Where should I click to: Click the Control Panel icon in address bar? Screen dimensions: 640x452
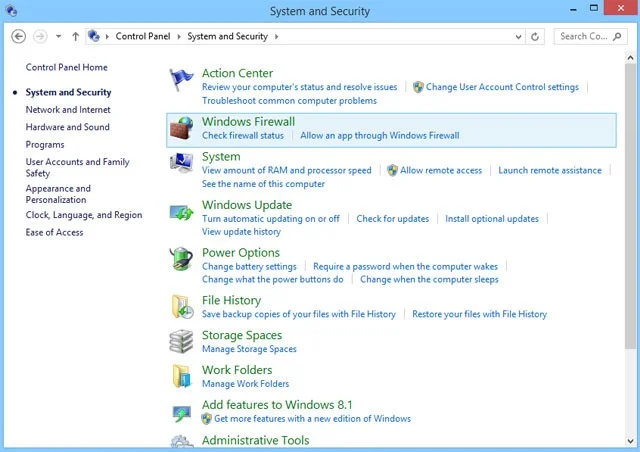point(94,36)
